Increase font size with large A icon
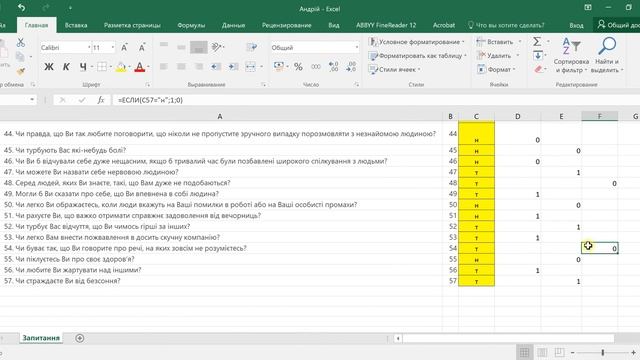The width and height of the screenshot is (640, 360). (x=124, y=48)
